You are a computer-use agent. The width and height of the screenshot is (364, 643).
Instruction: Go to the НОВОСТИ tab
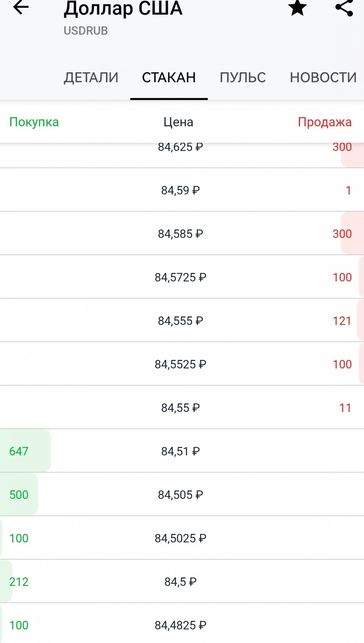(x=323, y=78)
